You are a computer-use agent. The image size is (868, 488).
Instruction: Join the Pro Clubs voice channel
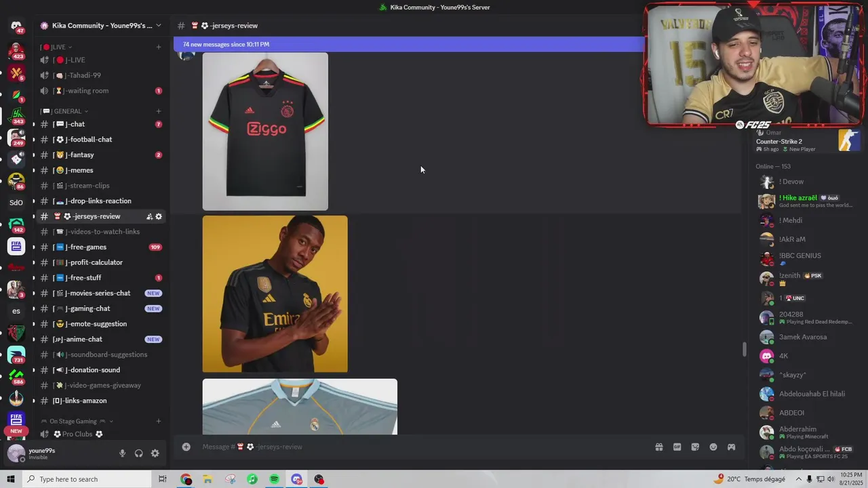tap(100, 434)
